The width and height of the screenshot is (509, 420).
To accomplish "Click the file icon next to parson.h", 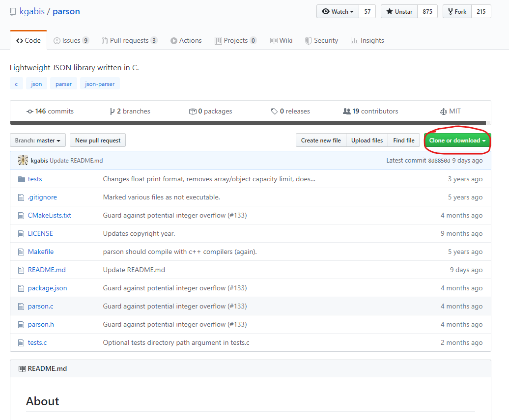I will pyautogui.click(x=21, y=325).
